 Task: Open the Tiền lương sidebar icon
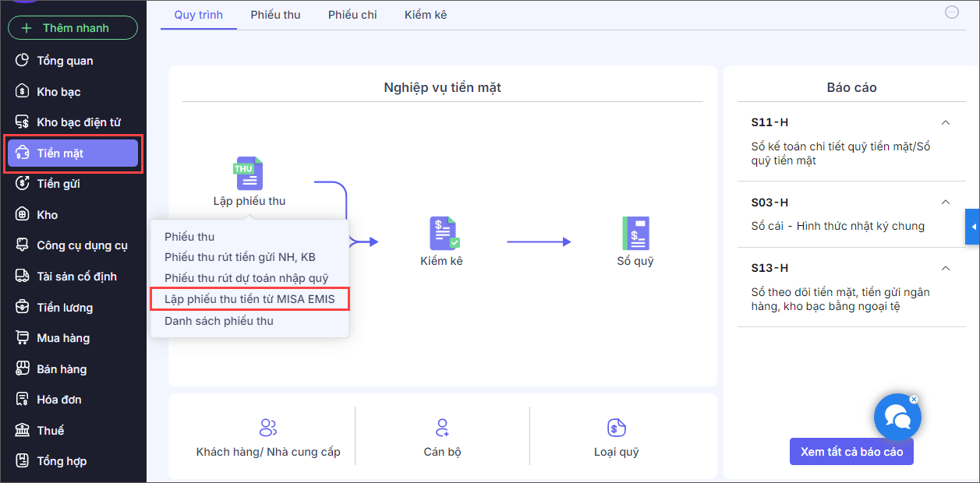click(x=23, y=308)
